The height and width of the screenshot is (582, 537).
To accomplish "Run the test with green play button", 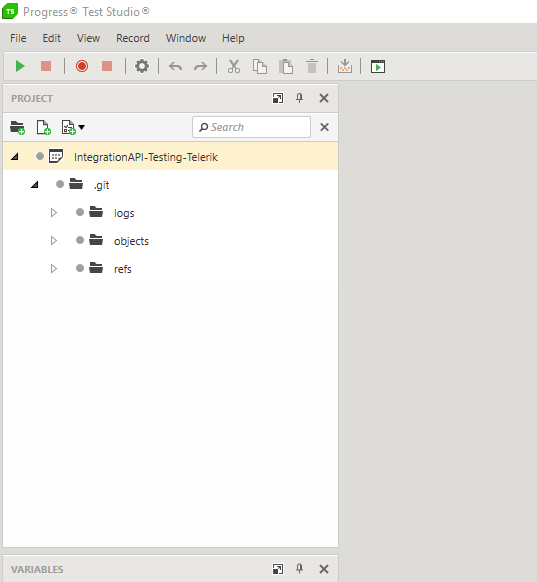I will tap(20, 66).
